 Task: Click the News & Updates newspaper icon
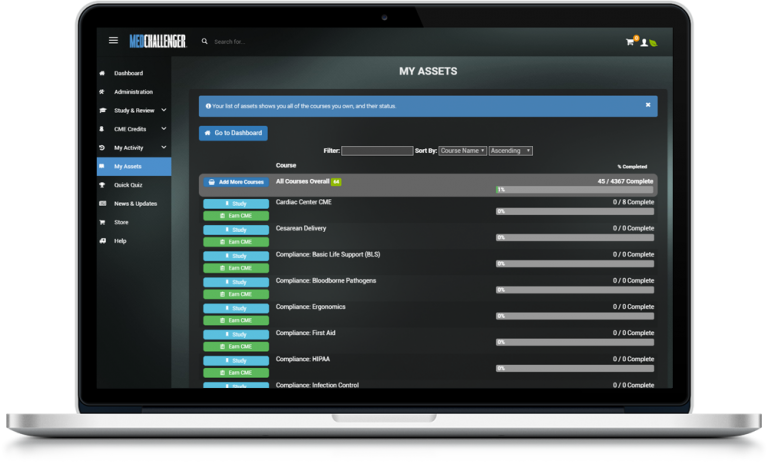102,204
